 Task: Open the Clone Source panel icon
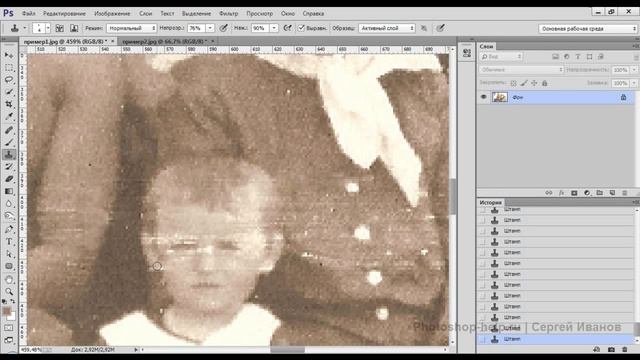[x=74, y=28]
